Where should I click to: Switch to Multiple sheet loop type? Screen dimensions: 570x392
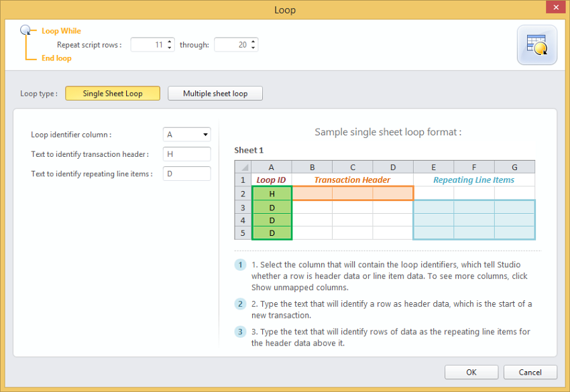coord(215,93)
